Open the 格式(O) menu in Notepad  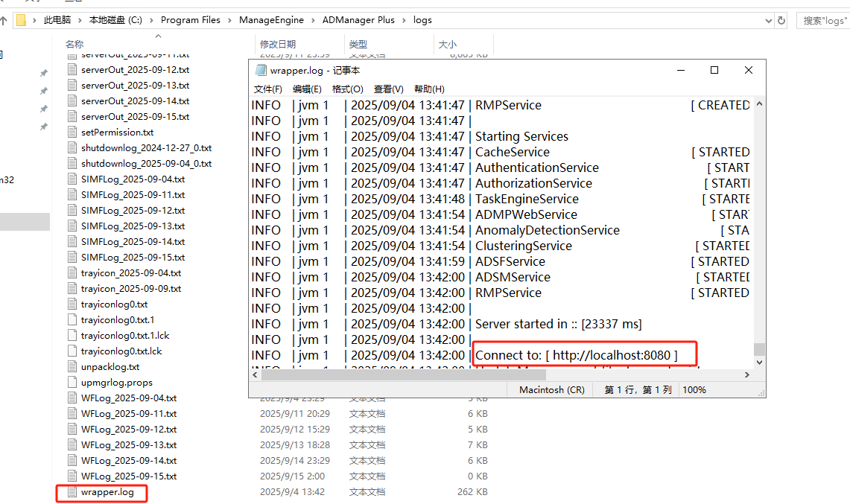(347, 89)
